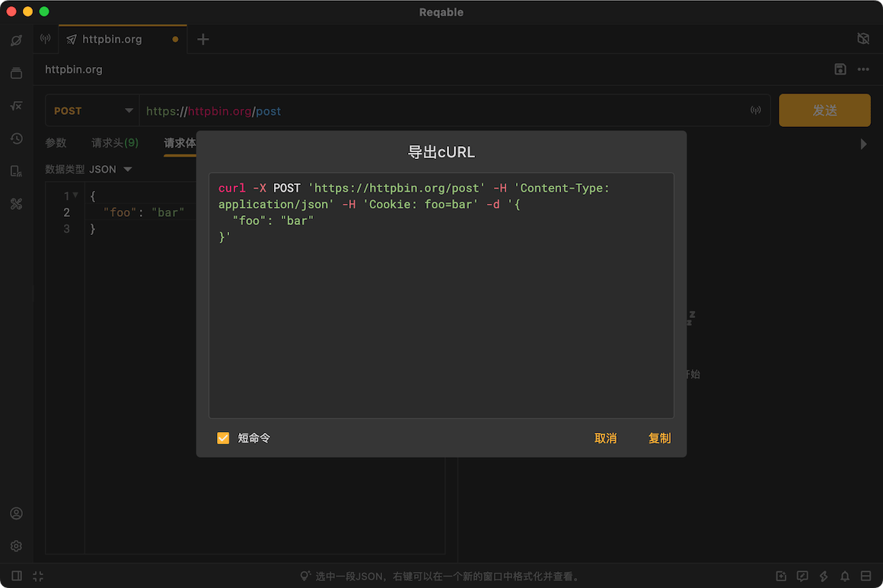Switch to the 请求头(9) tab
Image resolution: width=883 pixels, height=588 pixels.
coord(115,143)
